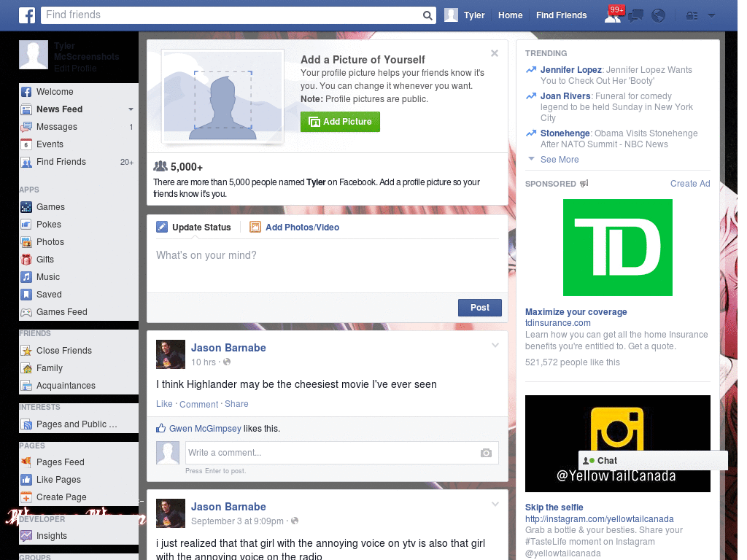Click the Games app icon
Image resolution: width=747 pixels, height=560 pixels.
pyautogui.click(x=26, y=207)
